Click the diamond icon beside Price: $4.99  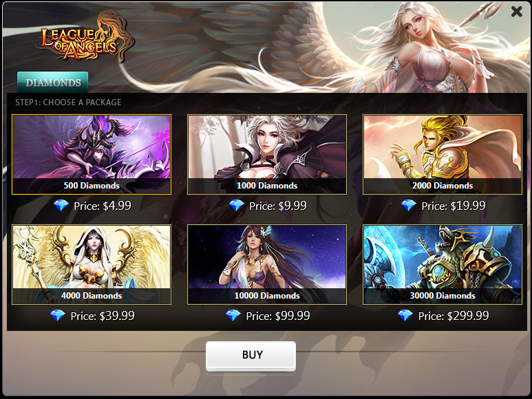pyautogui.click(x=61, y=206)
